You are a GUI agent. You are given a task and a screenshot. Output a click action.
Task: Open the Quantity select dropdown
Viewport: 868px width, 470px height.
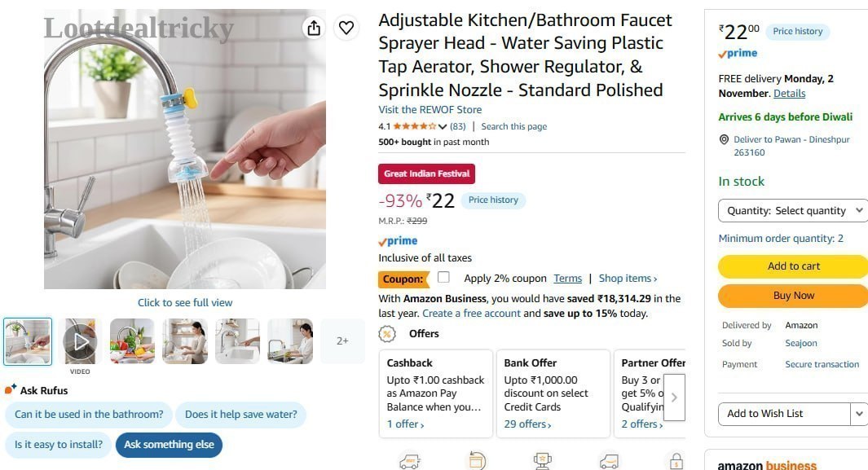(x=793, y=211)
